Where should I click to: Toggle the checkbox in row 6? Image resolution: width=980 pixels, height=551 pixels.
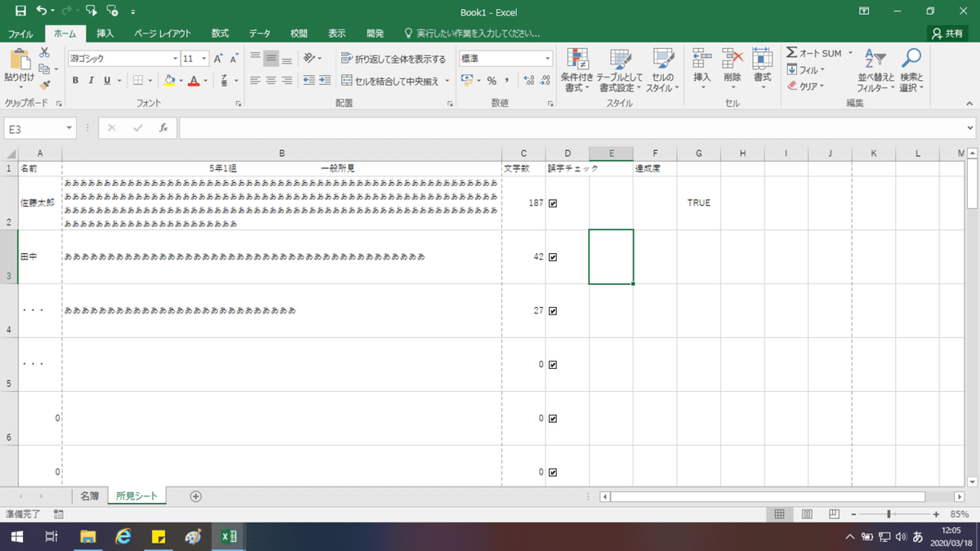pyautogui.click(x=553, y=419)
